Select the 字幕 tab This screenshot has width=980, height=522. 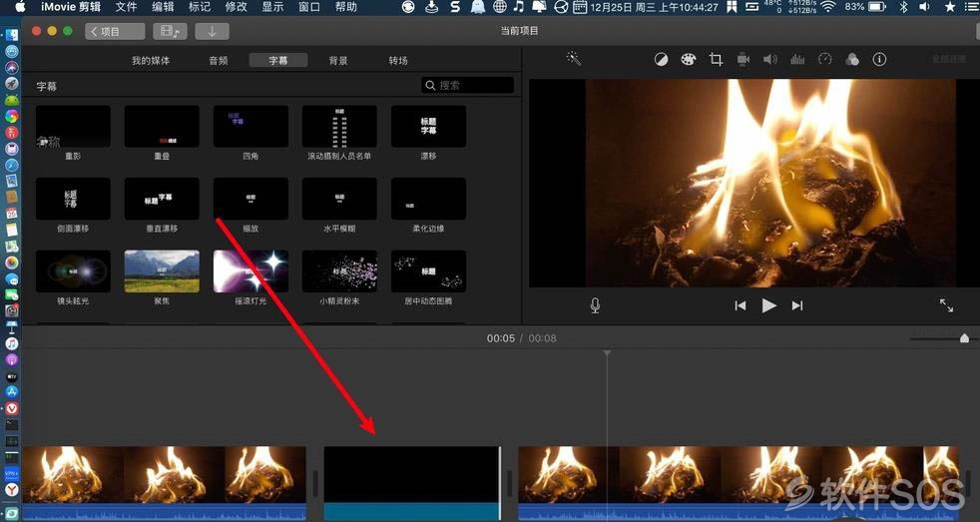pyautogui.click(x=278, y=61)
